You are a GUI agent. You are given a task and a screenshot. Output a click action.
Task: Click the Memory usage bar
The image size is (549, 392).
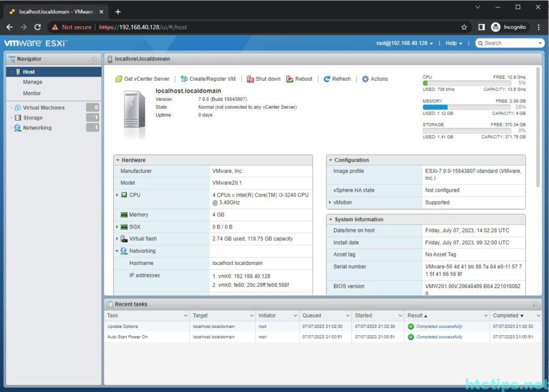click(467, 107)
